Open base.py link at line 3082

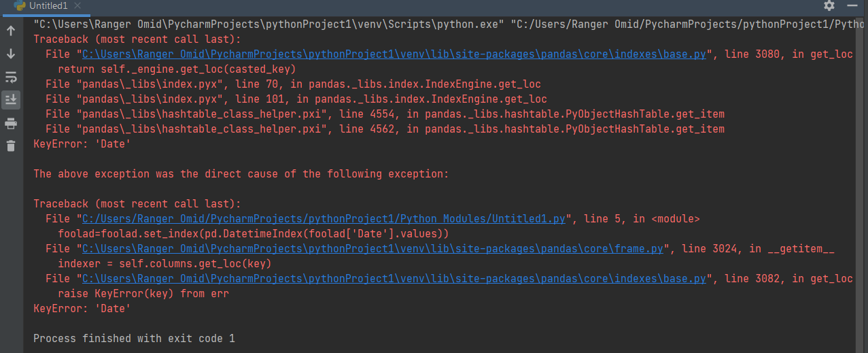394,279
